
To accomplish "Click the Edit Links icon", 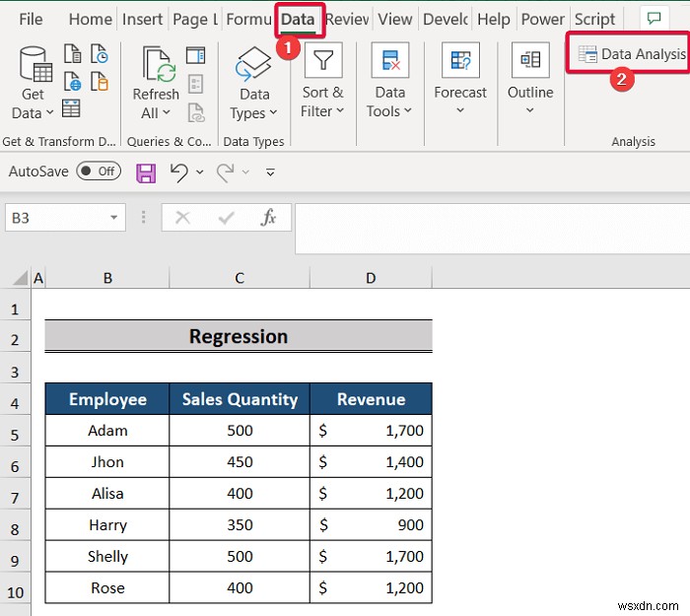I will tap(196, 112).
